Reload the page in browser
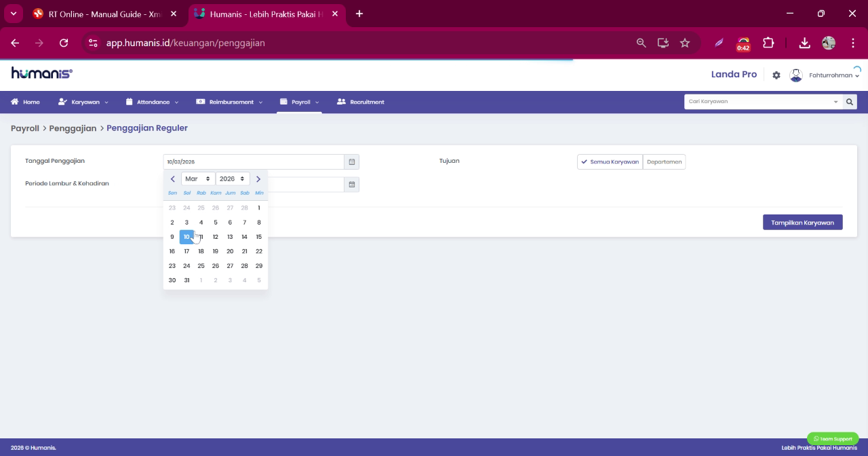868x456 pixels. [64, 43]
